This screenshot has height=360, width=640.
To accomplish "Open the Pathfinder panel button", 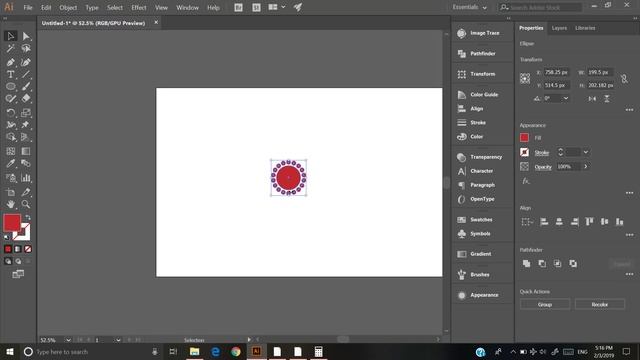I will pos(477,53).
